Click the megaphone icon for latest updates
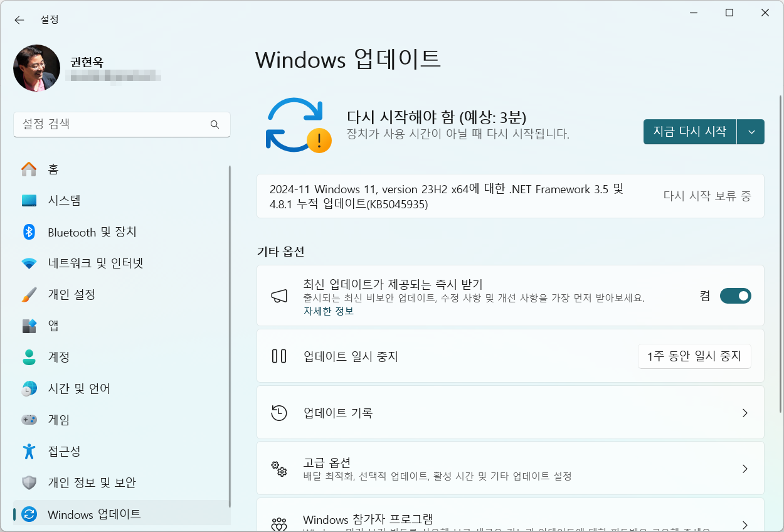784x532 pixels. tap(279, 296)
